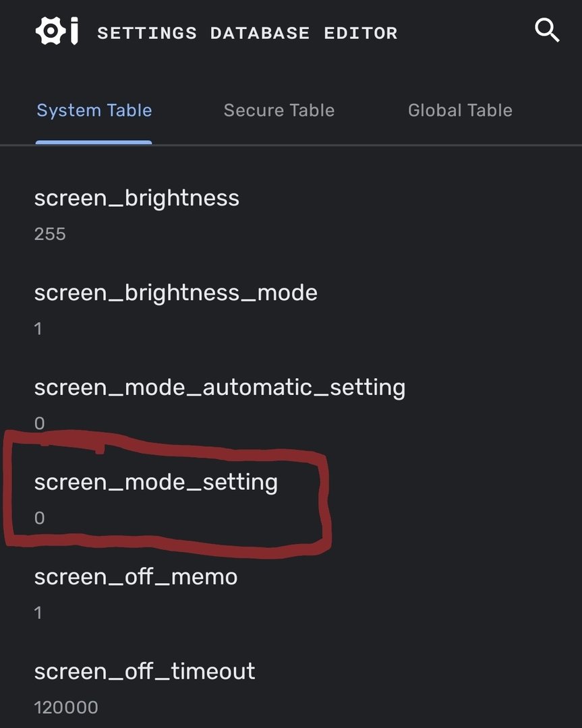This screenshot has width=582, height=728.
Task: Edit the screen_mode_automatic_setting entry
Action: coord(219,388)
